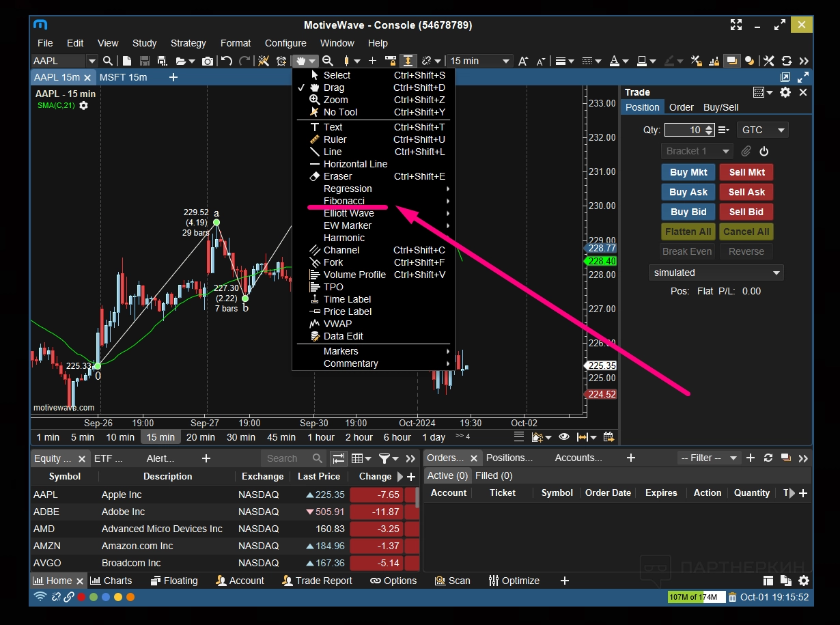
Task: Click the Cancel All button
Action: click(x=746, y=232)
